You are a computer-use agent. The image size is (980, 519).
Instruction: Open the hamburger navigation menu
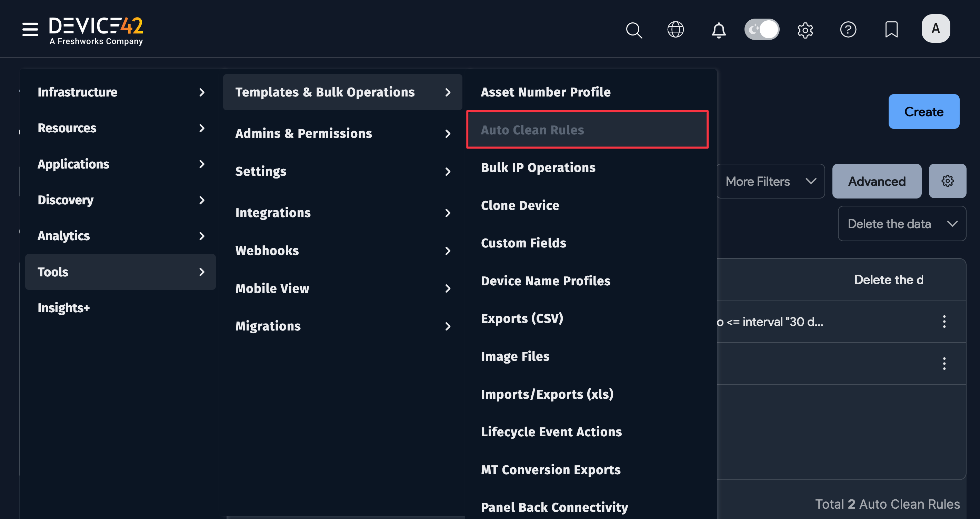point(30,29)
